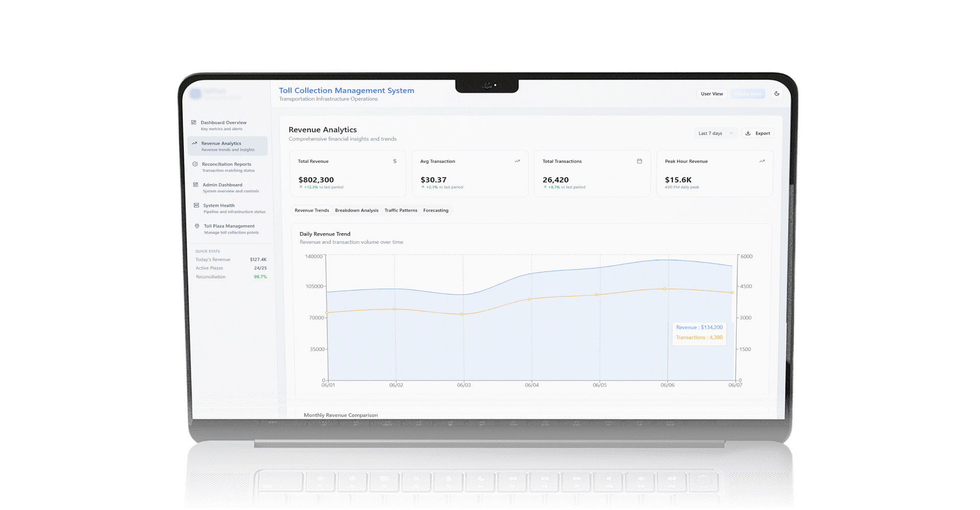Select the Breakdown Analysis tab
The width and height of the screenshot is (980, 510).
(357, 210)
